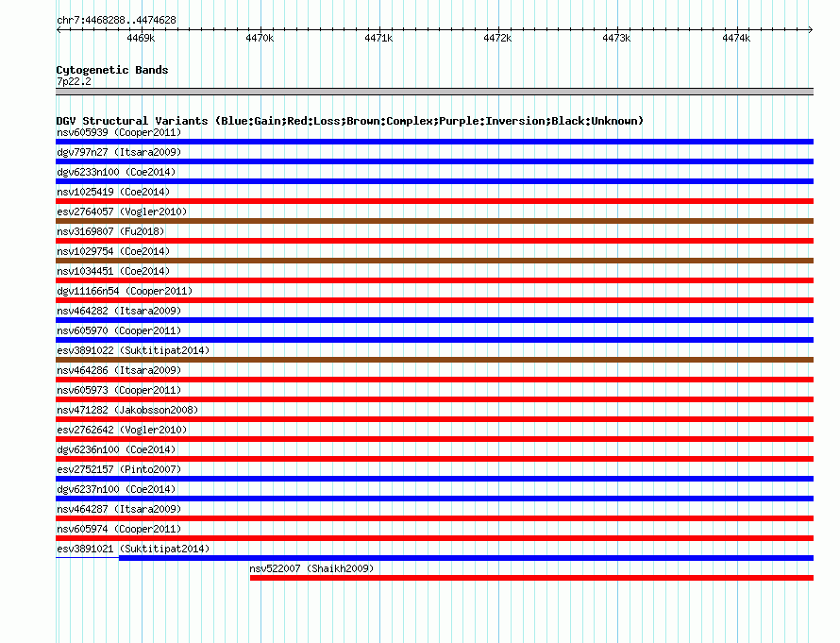Select the red bar under dgv11166n54

pyautogui.click(x=434, y=300)
